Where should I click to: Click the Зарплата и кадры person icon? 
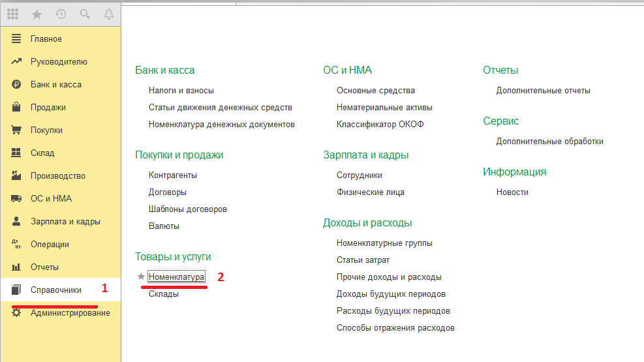(x=16, y=221)
